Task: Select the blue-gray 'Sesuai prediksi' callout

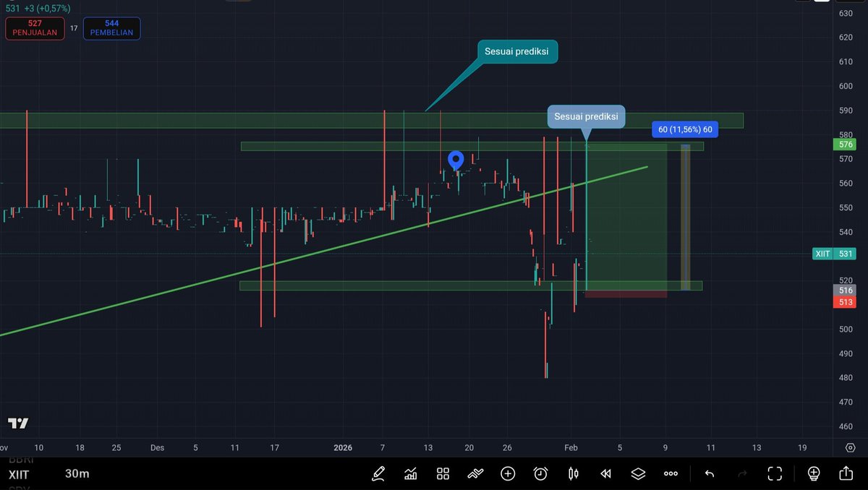Action: click(x=586, y=116)
